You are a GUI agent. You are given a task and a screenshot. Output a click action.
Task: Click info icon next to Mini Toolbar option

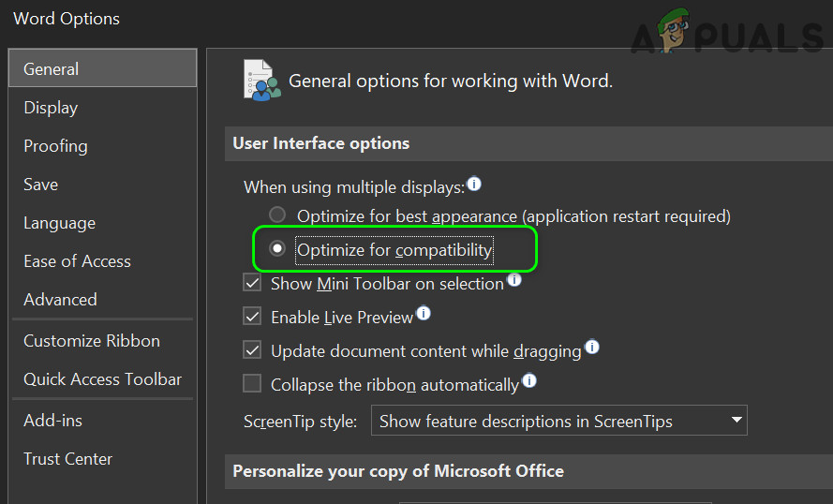coord(514,280)
